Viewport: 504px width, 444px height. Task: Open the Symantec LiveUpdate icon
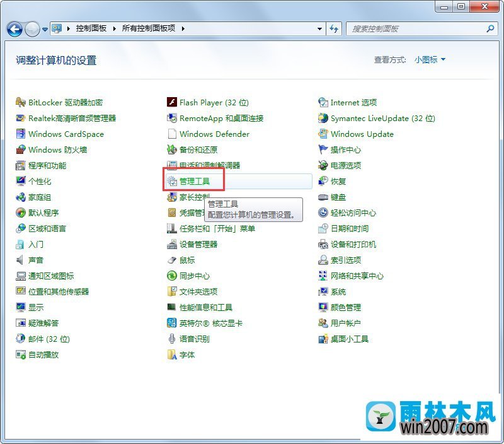click(x=323, y=118)
